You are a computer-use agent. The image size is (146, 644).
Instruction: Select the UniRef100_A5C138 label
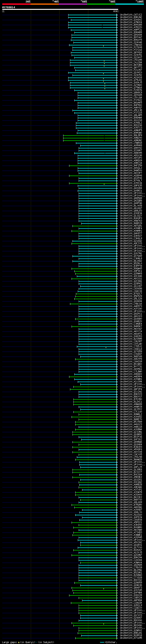[x=131, y=110]
